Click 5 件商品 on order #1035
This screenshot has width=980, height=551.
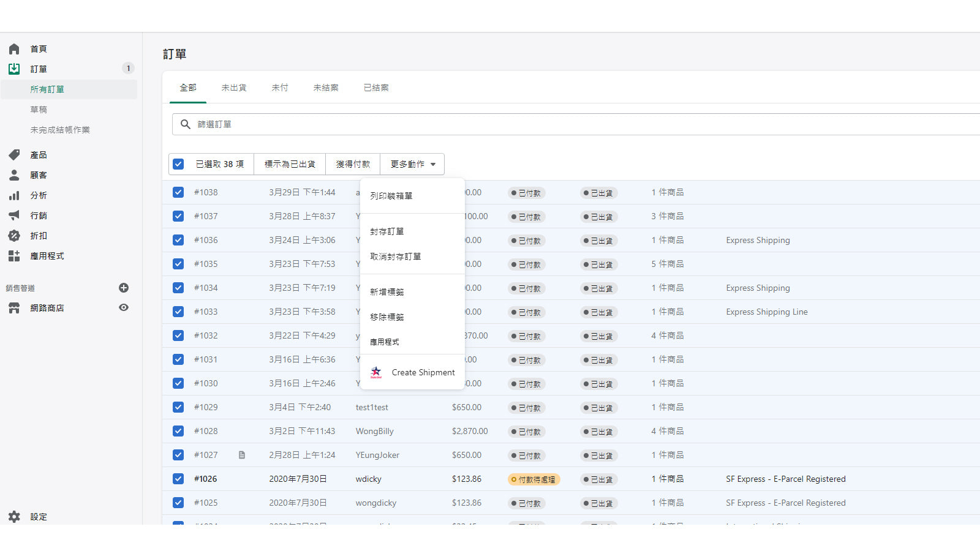(x=668, y=264)
